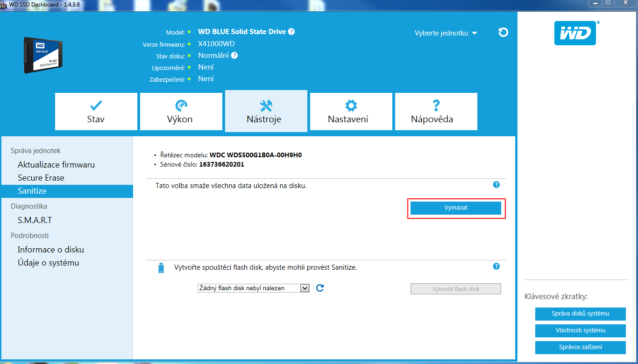Open Aktualizace firmwaru in the sidebar
Image resolution: width=638 pixels, height=364 pixels.
pos(56,165)
